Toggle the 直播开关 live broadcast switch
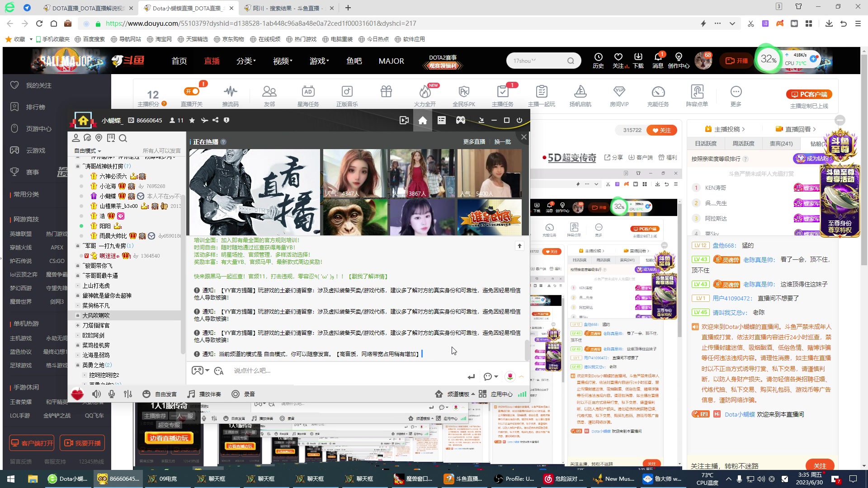Image resolution: width=868 pixels, height=488 pixels. pyautogui.click(x=192, y=92)
